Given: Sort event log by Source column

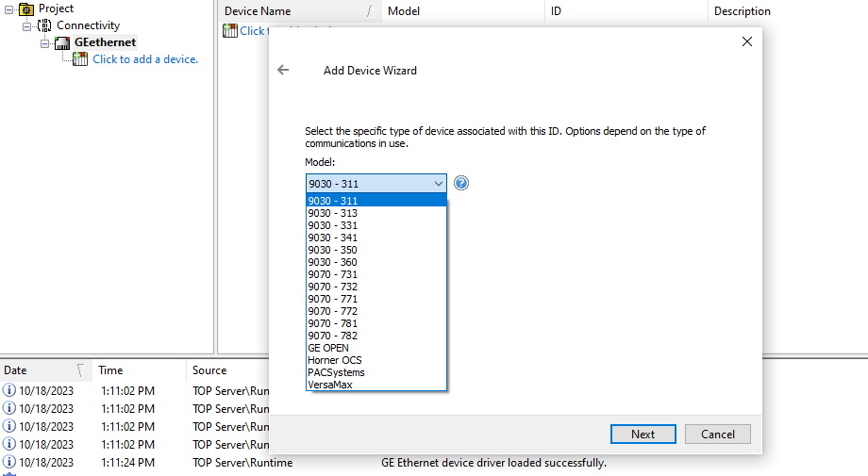Looking at the screenshot, I should 227,370.
